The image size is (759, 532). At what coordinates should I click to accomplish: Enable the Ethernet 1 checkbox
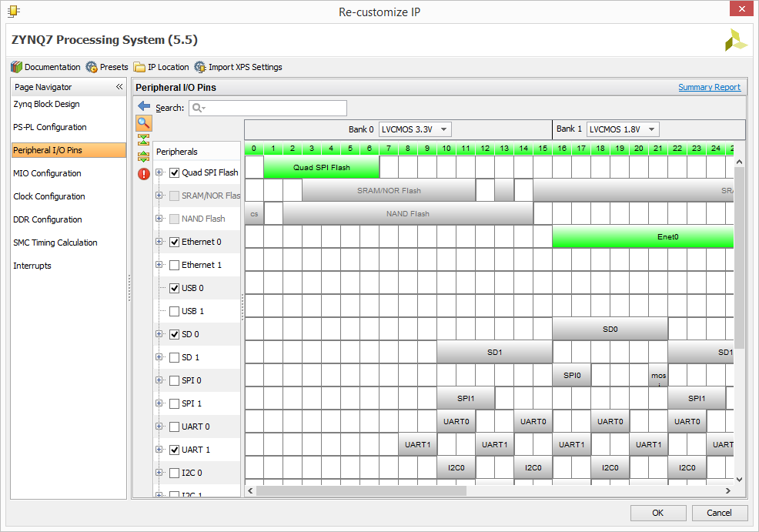tap(174, 266)
